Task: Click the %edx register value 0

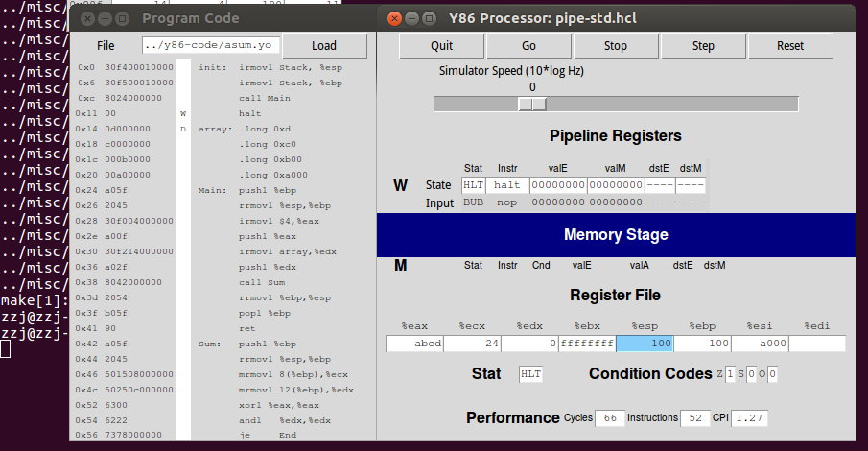Action: (x=529, y=344)
